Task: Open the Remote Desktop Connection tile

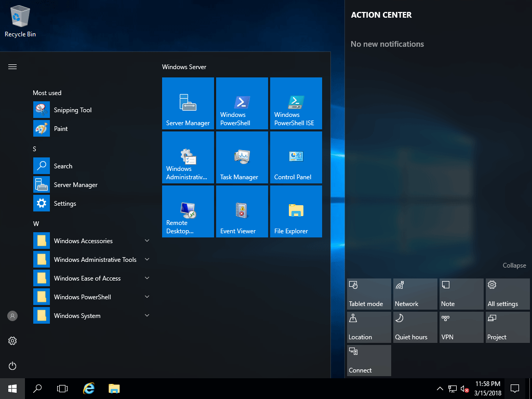Action: (188, 211)
